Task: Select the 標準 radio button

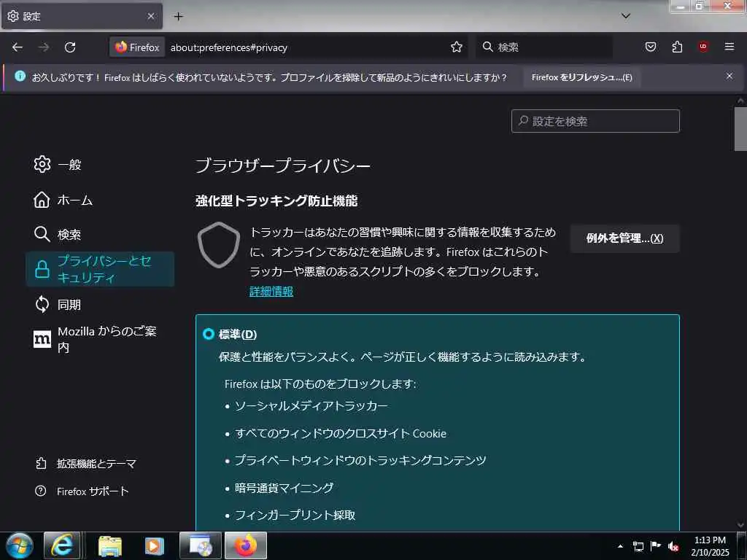Action: [208, 334]
